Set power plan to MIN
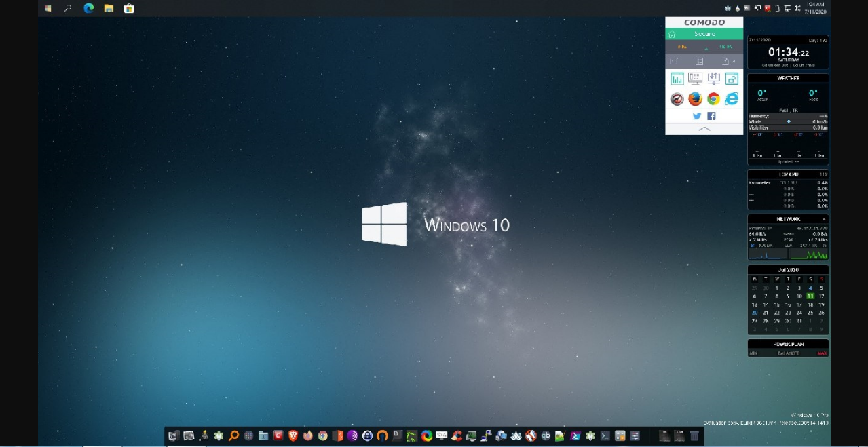This screenshot has height=447, width=868. point(753,353)
